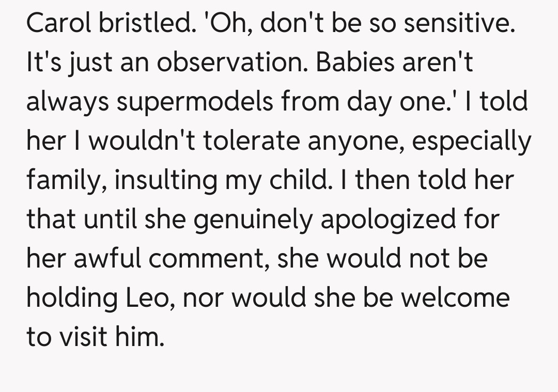The width and height of the screenshot is (558, 392).
Task: Click the word 'comment'
Action: click(216, 258)
